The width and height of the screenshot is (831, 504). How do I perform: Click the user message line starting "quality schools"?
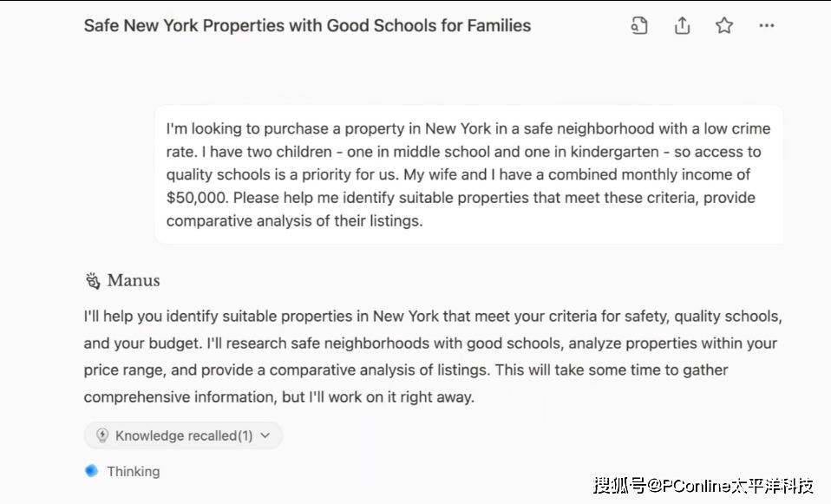pyautogui.click(x=458, y=175)
